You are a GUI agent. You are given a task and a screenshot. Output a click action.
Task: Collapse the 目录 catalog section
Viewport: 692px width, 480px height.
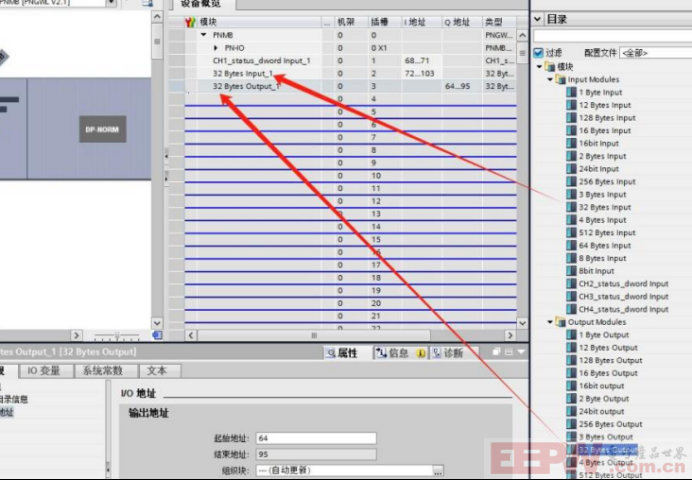(537, 19)
